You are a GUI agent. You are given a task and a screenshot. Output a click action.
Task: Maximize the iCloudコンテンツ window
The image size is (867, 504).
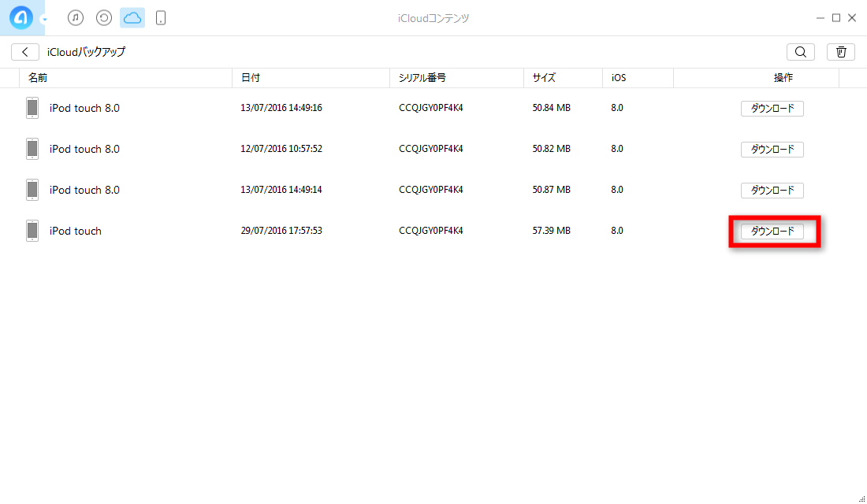pos(836,18)
